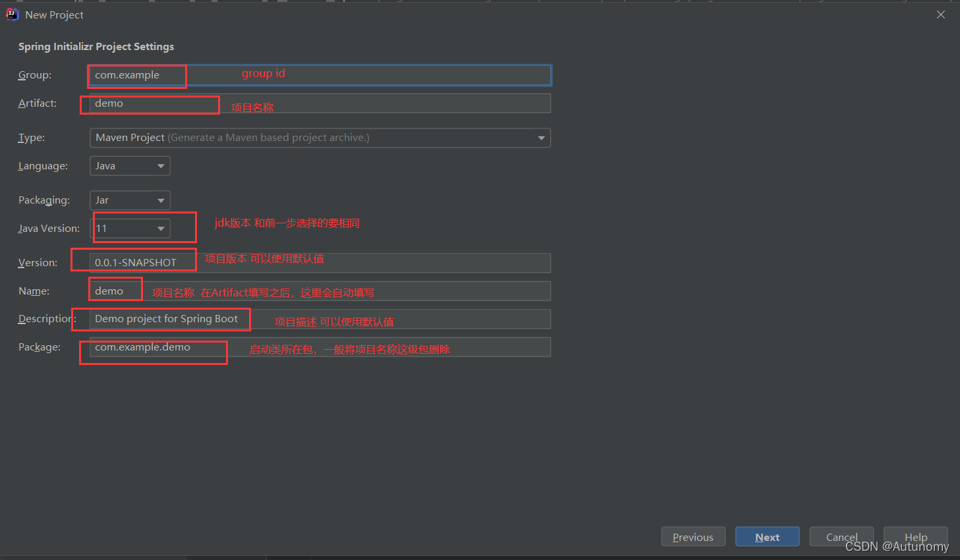
Task: Click the Version field with 0.0.1-SNAPSHOT
Action: pyautogui.click(x=320, y=263)
